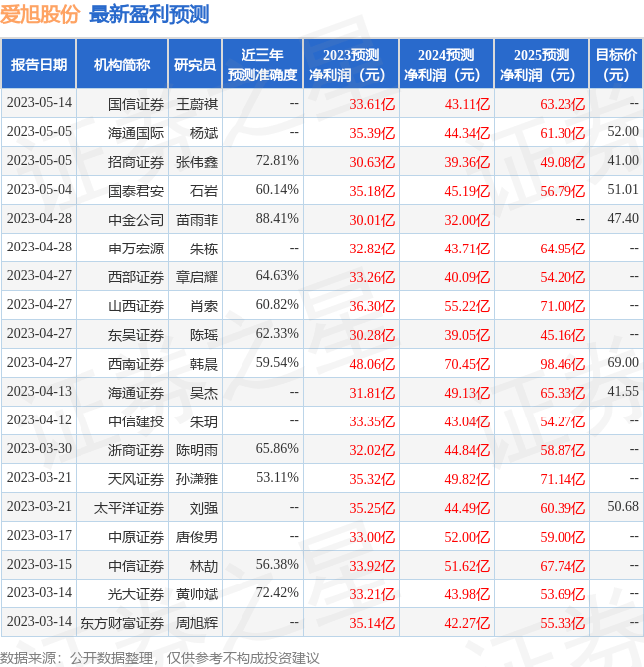Select the 2023-05-14 date cell
The image size is (644, 667).
point(39,103)
